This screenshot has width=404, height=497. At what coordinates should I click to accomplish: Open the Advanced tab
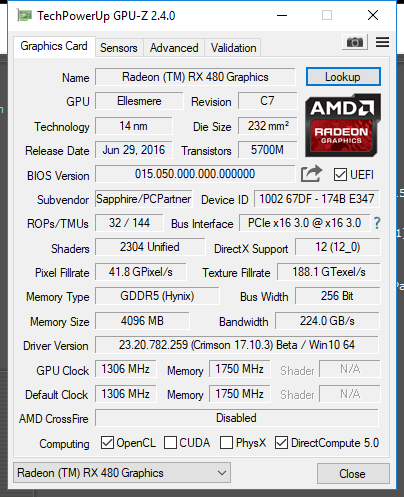174,48
